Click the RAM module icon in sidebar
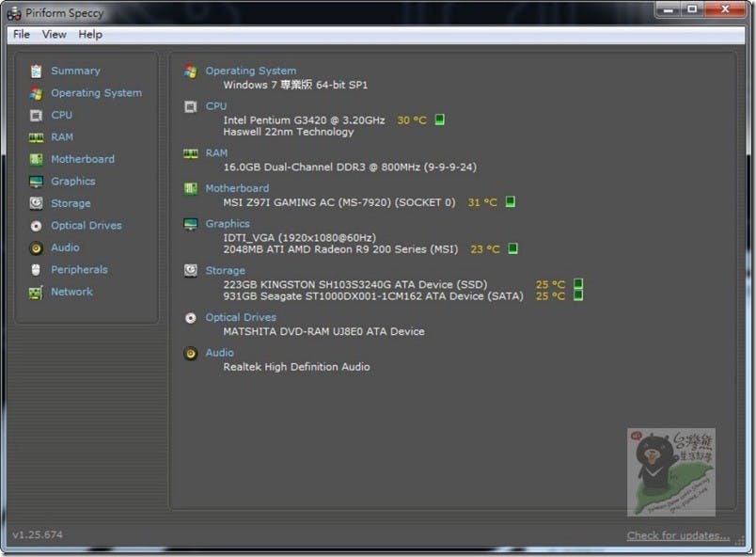 coord(36,137)
